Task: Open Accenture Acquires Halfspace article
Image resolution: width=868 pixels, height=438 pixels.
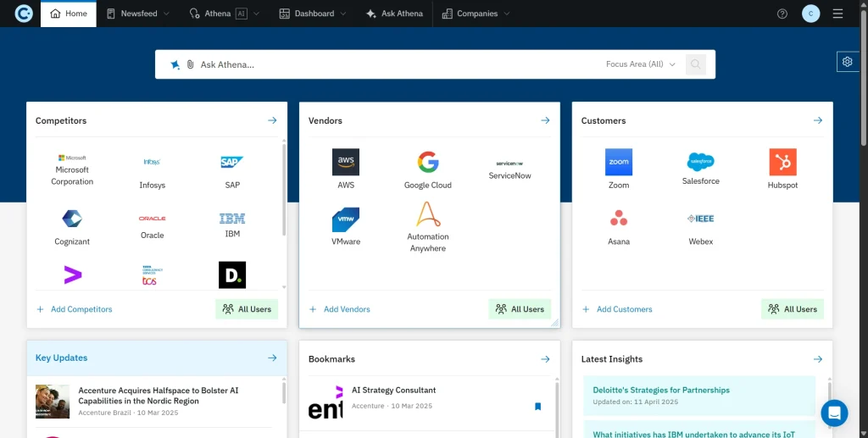Action: [159, 396]
